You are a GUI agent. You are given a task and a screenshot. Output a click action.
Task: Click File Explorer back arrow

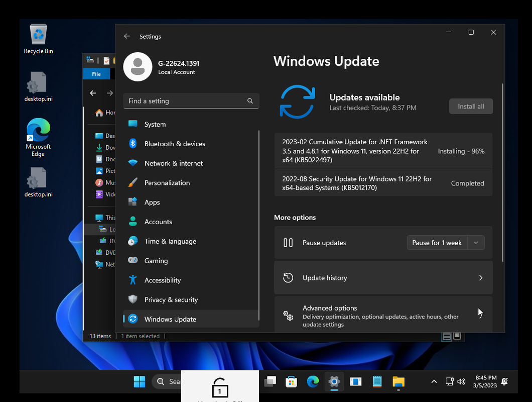coord(93,93)
